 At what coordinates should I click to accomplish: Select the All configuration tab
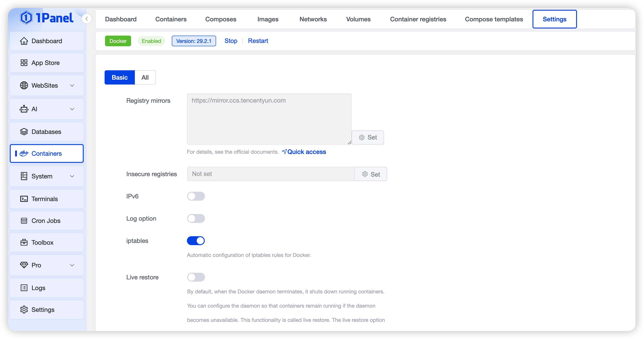[145, 77]
